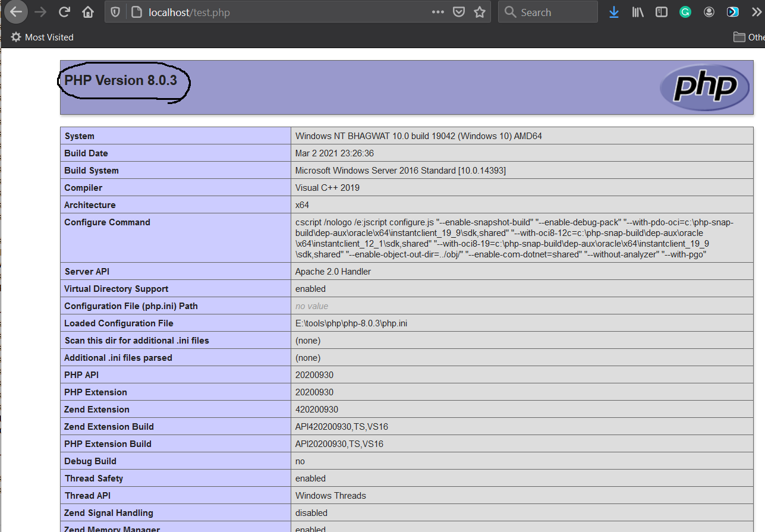765x532 pixels.
Task: Click the Zend Extension Build label
Action: [x=109, y=427]
